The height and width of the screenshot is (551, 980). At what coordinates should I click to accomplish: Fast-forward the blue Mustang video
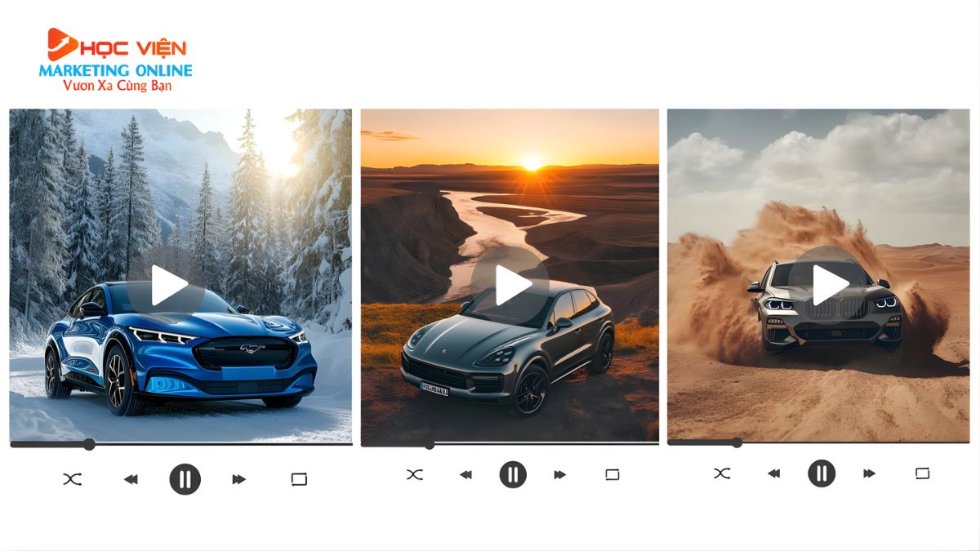click(x=239, y=479)
